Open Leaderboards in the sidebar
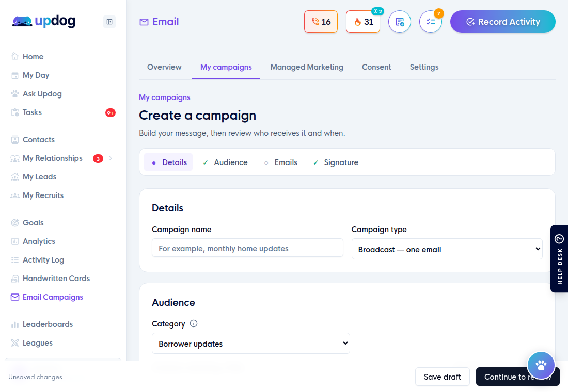The image size is (568, 392). [48, 324]
